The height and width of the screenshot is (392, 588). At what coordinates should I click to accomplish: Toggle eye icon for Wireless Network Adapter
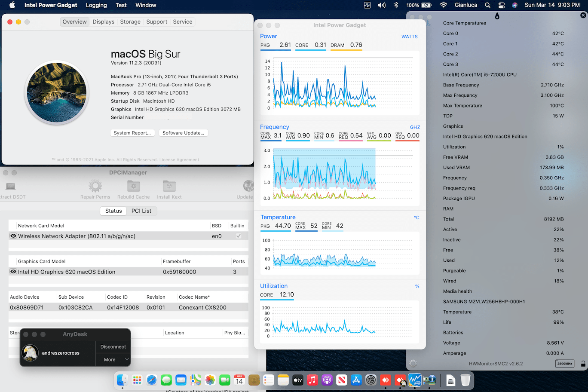(13, 236)
